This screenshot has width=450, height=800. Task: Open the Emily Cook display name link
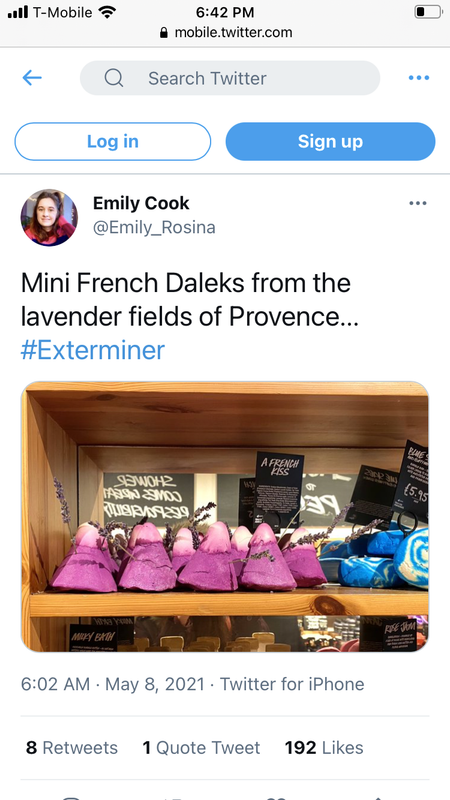141,204
